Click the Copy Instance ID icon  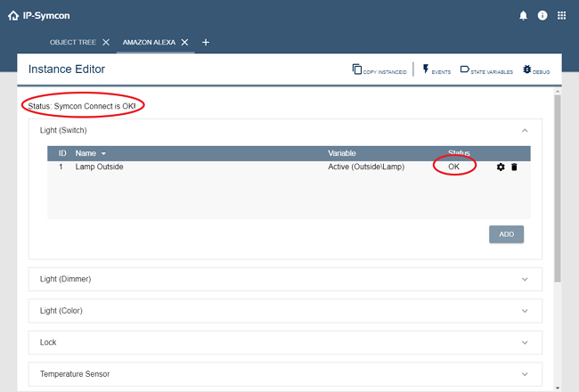click(357, 69)
